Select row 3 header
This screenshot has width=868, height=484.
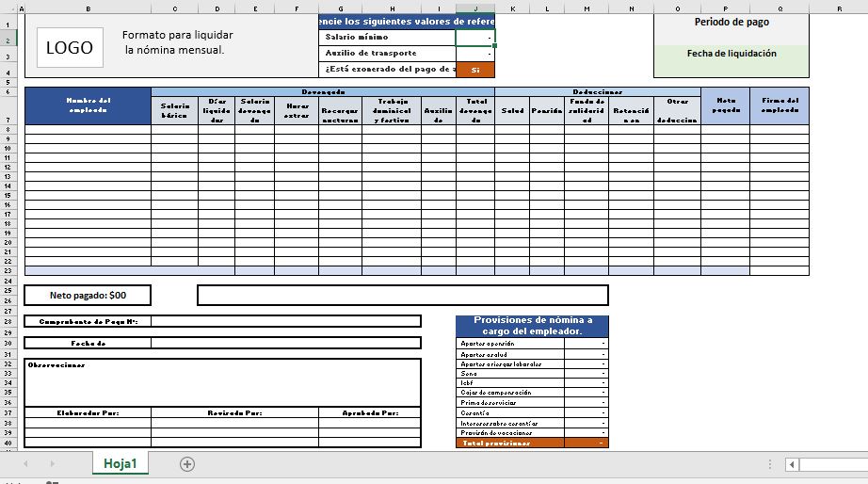click(8, 56)
